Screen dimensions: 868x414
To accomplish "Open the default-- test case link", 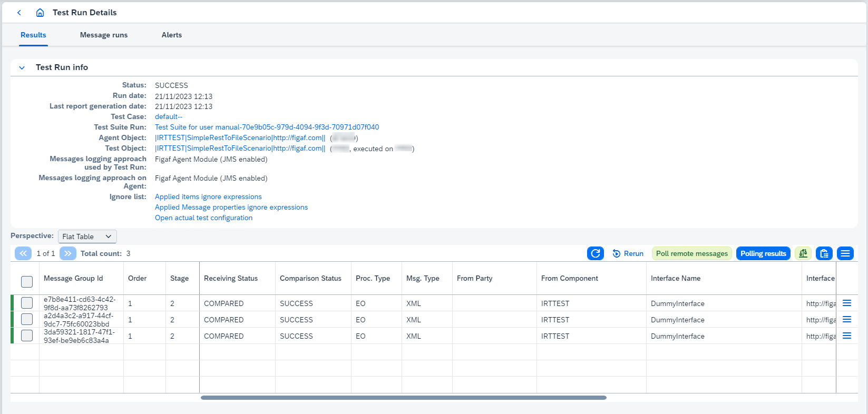I will pos(169,116).
